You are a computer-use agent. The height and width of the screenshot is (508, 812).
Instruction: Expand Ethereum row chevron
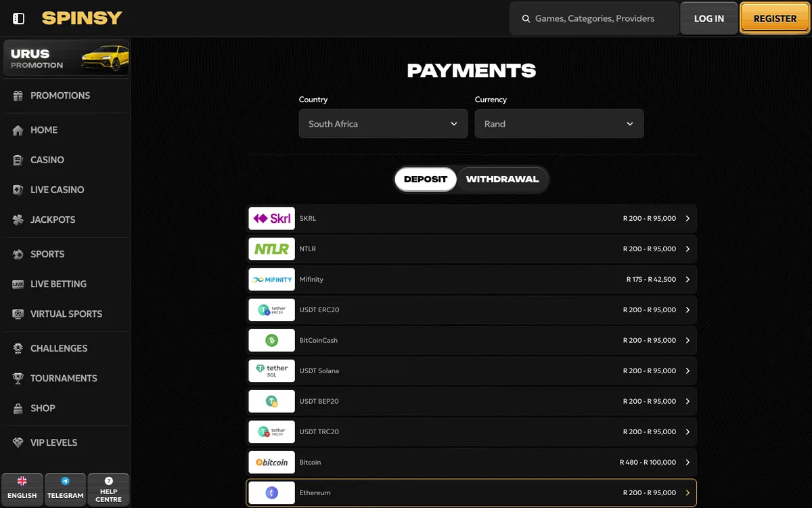[687, 493]
